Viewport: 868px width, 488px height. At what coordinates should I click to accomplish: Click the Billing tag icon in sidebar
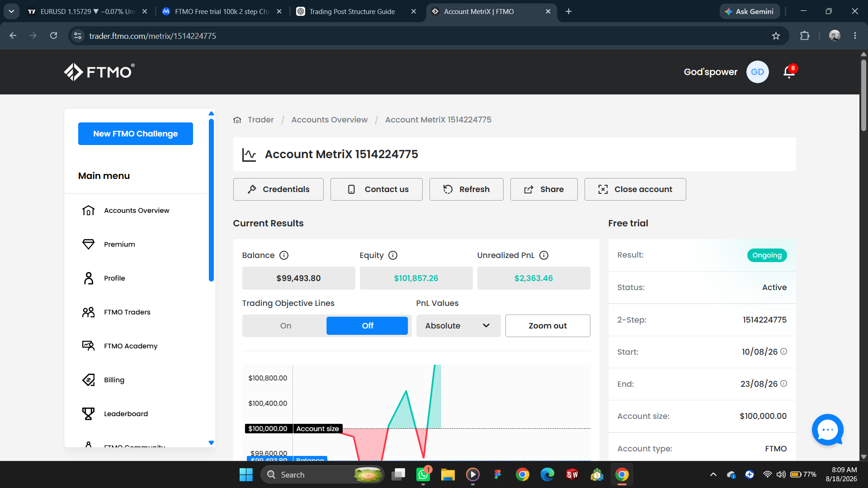(x=89, y=380)
